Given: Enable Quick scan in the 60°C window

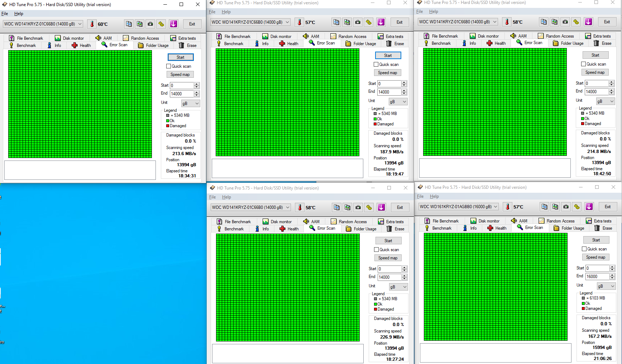Looking at the screenshot, I should pos(169,66).
